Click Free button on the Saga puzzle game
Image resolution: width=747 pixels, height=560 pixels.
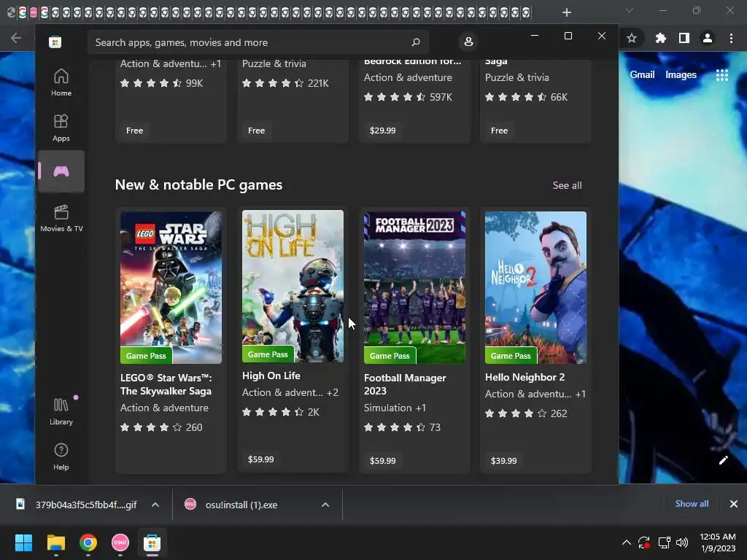[499, 130]
